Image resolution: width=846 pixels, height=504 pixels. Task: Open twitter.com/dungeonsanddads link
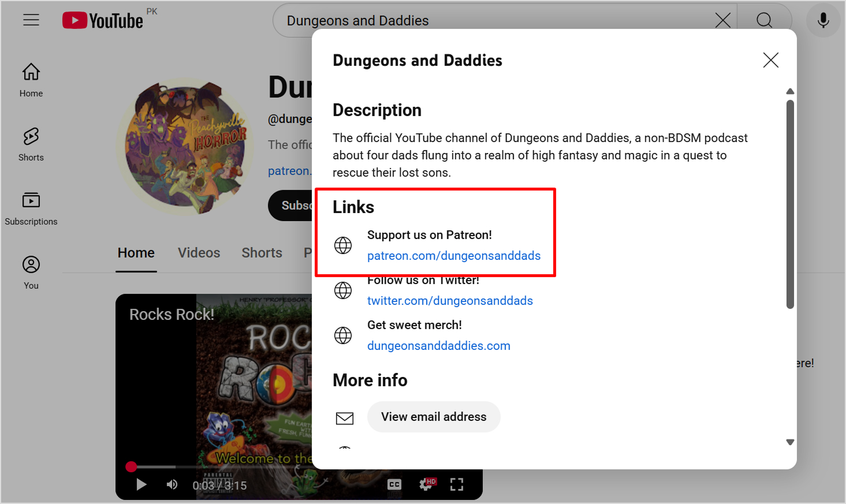pos(450,301)
